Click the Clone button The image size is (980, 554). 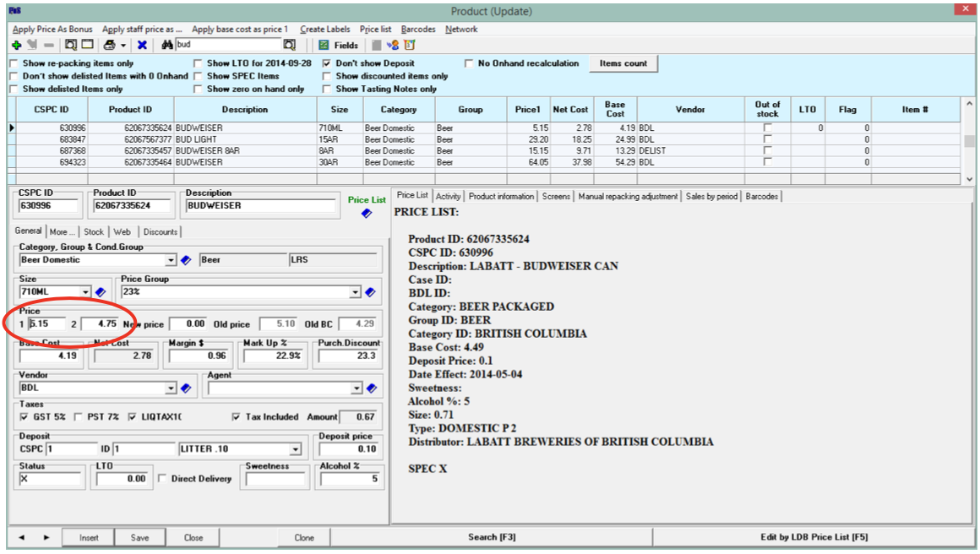(x=304, y=537)
